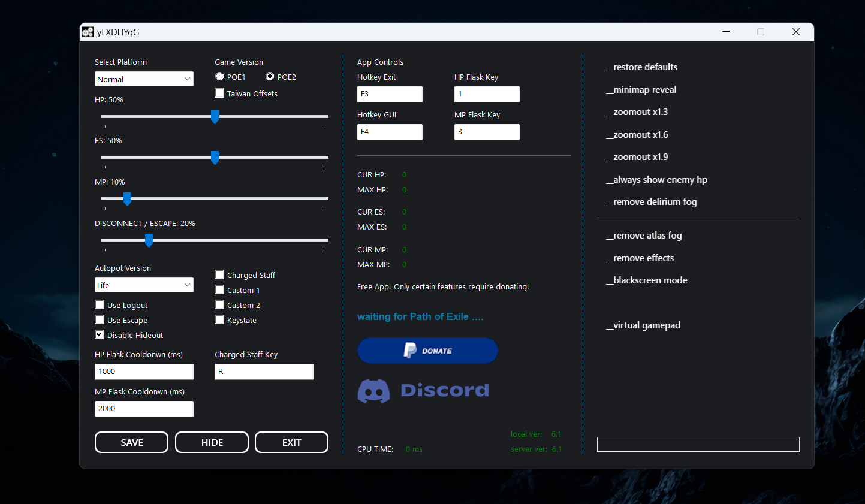The width and height of the screenshot is (865, 504).
Task: Activate the blackscreen mode entry
Action: pyautogui.click(x=647, y=280)
